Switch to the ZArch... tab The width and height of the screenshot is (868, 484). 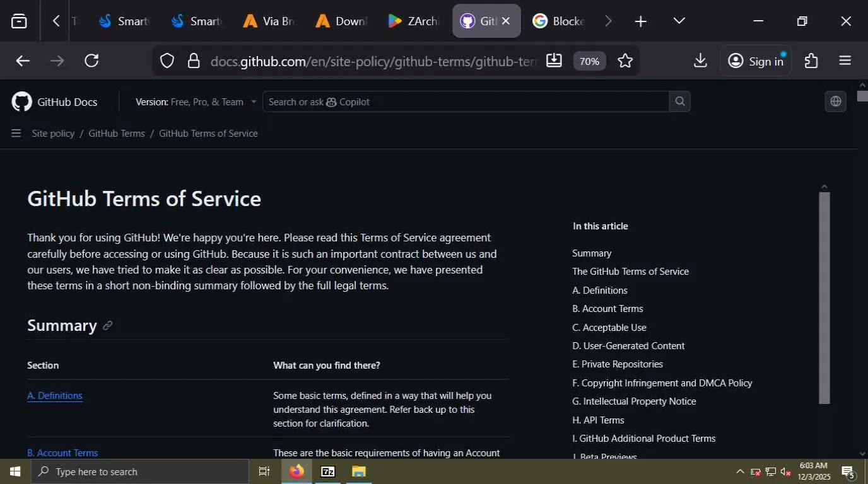[x=414, y=21]
